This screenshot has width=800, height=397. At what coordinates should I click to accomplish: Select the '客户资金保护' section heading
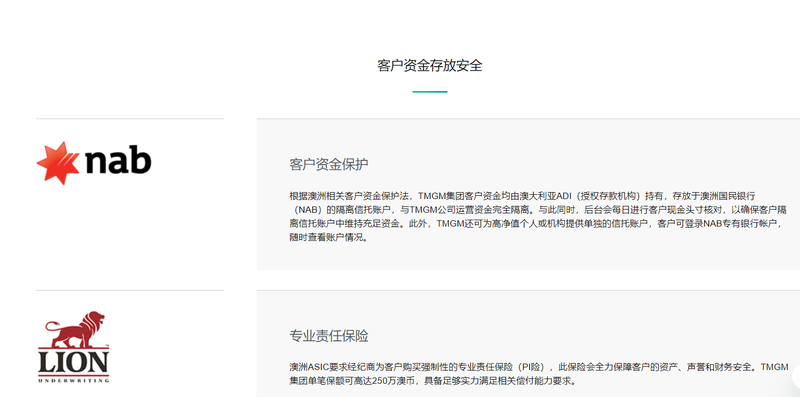329,165
